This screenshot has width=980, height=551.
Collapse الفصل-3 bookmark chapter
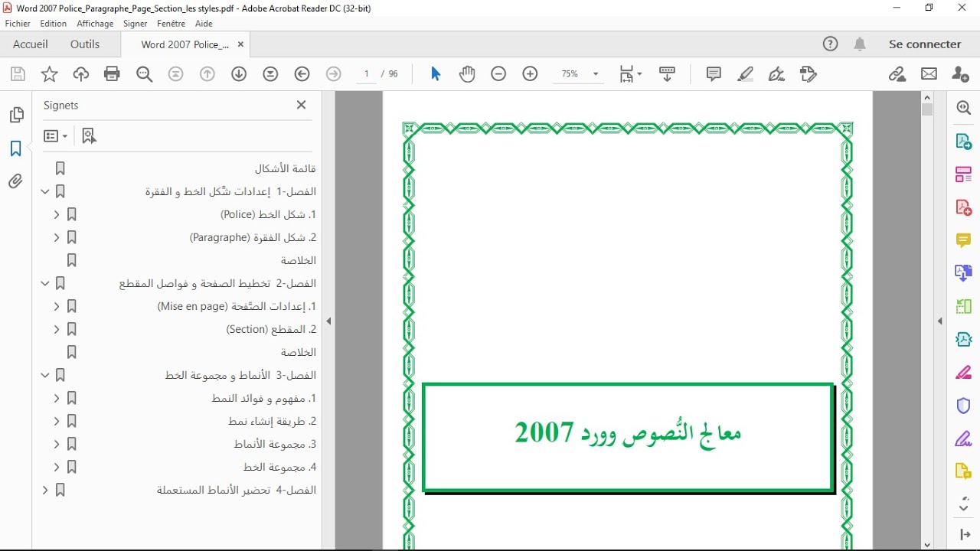pos(45,375)
